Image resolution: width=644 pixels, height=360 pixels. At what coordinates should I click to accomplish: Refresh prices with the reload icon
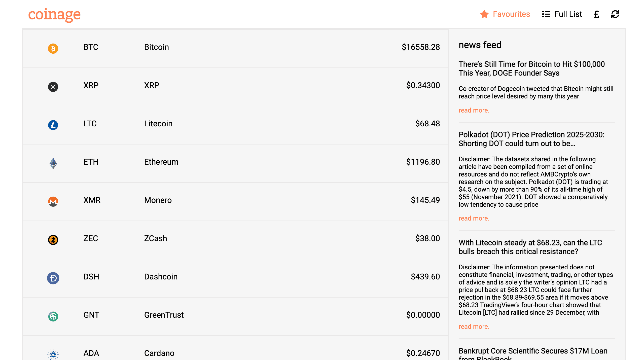click(615, 14)
